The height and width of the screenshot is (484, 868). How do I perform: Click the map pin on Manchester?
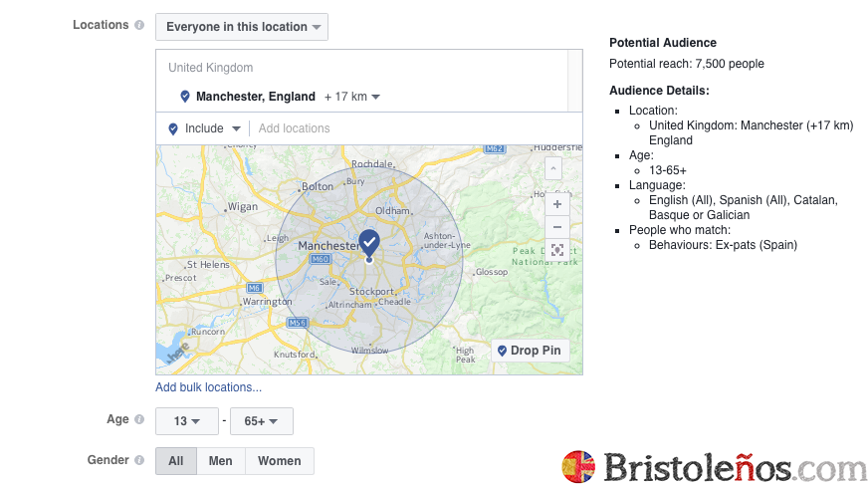[x=369, y=243]
